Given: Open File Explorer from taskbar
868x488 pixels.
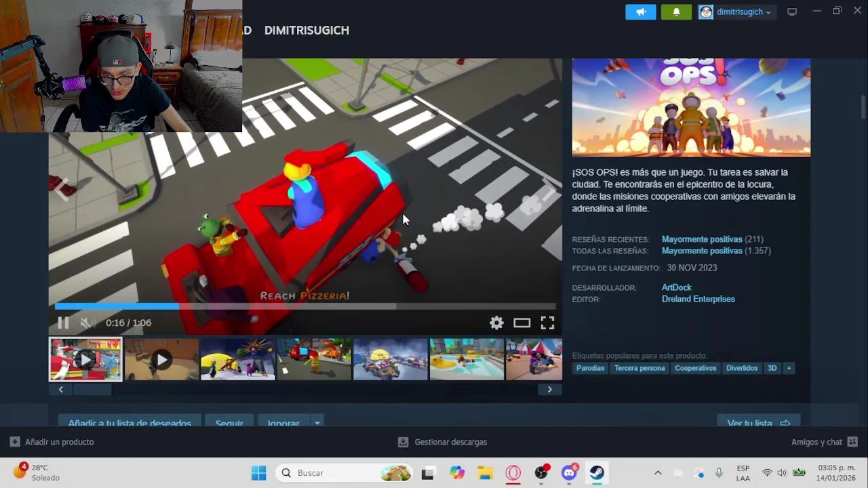Looking at the screenshot, I should [485, 473].
